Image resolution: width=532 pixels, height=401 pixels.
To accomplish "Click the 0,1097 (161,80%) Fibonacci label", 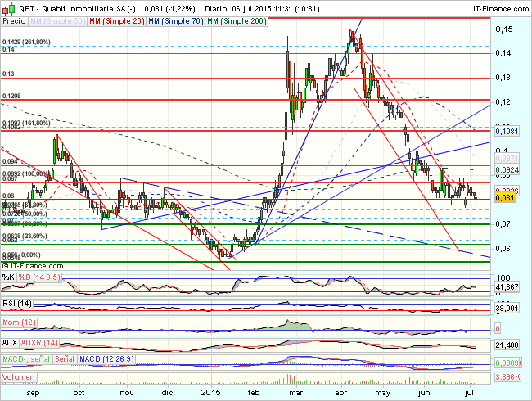I will point(26,123).
